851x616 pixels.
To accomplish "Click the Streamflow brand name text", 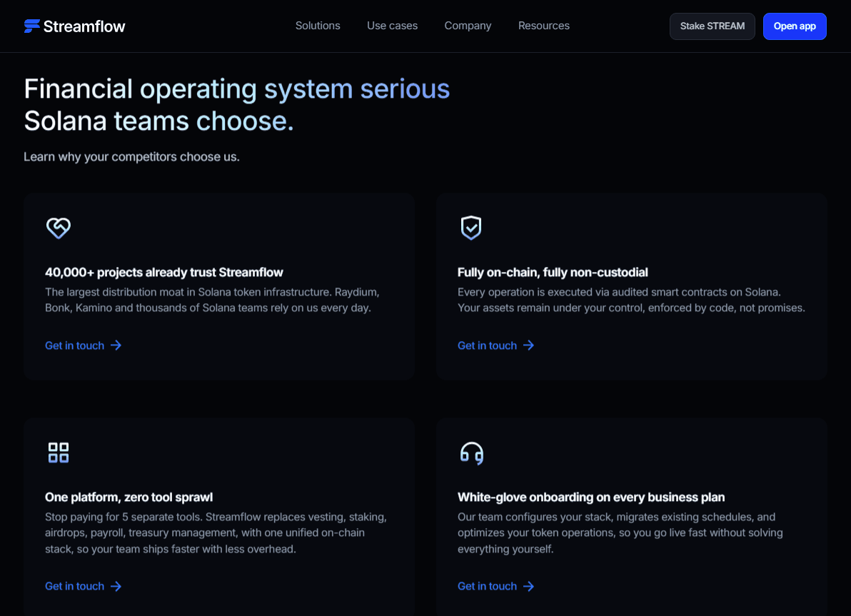I will tap(84, 26).
